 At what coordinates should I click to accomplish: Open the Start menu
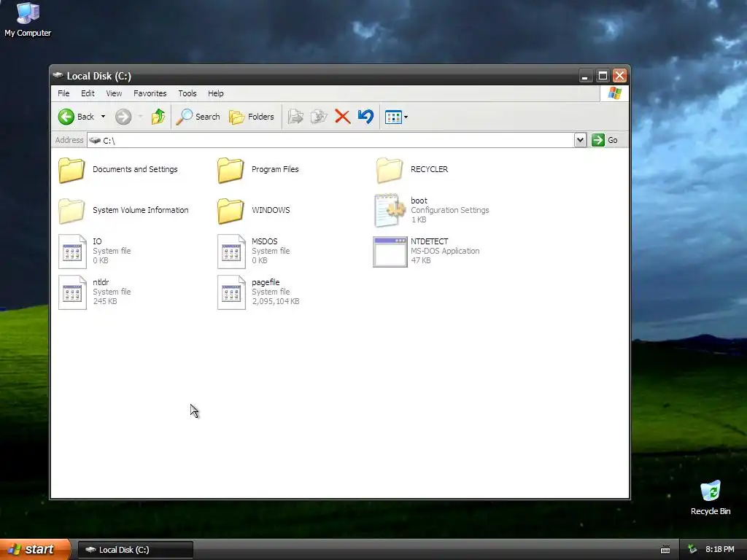[x=35, y=550]
